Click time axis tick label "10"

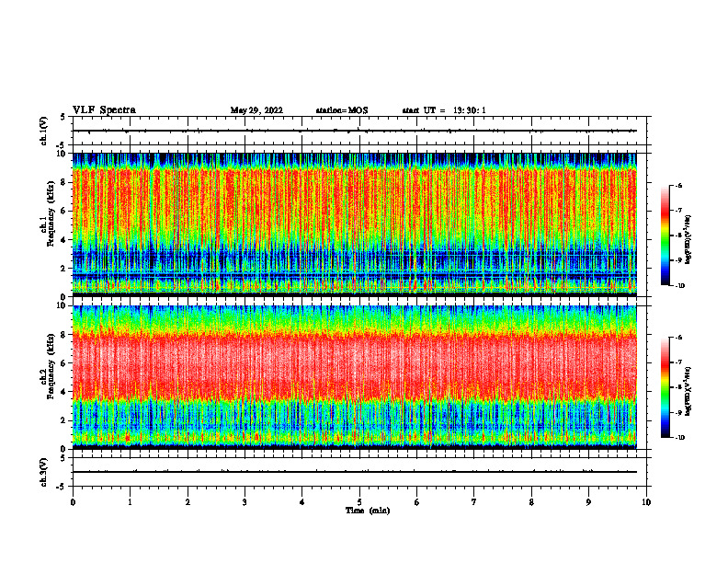pos(646,502)
